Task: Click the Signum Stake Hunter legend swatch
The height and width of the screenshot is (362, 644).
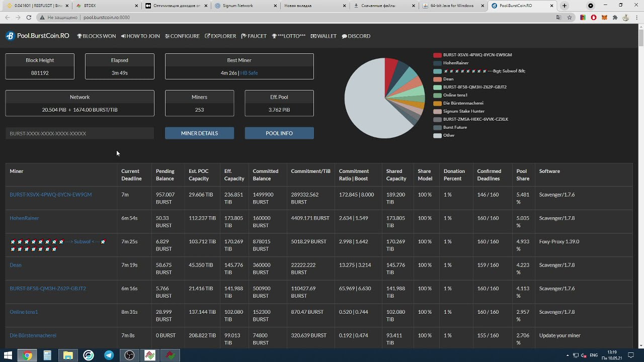Action: [x=438, y=111]
